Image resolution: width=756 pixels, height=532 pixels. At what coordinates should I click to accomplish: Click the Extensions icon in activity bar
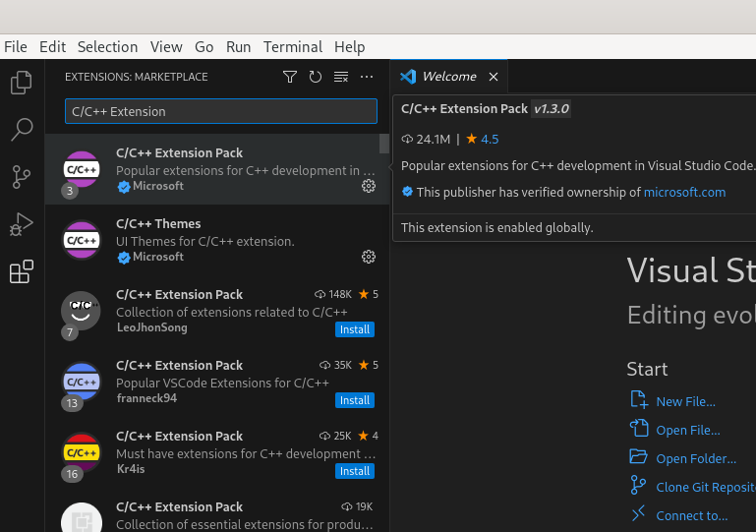[x=21, y=271]
